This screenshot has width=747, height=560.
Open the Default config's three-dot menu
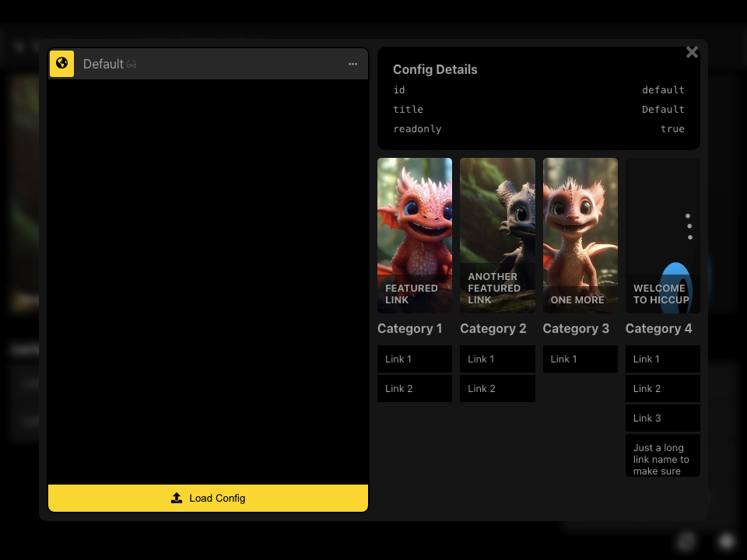352,64
